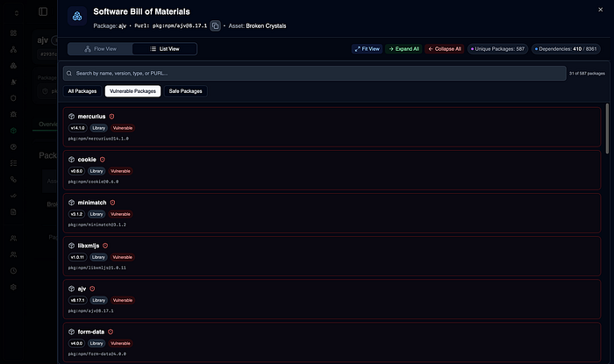Close the Software Bill of Materials panel
Screen dimensions: 614x364
click(x=600, y=10)
